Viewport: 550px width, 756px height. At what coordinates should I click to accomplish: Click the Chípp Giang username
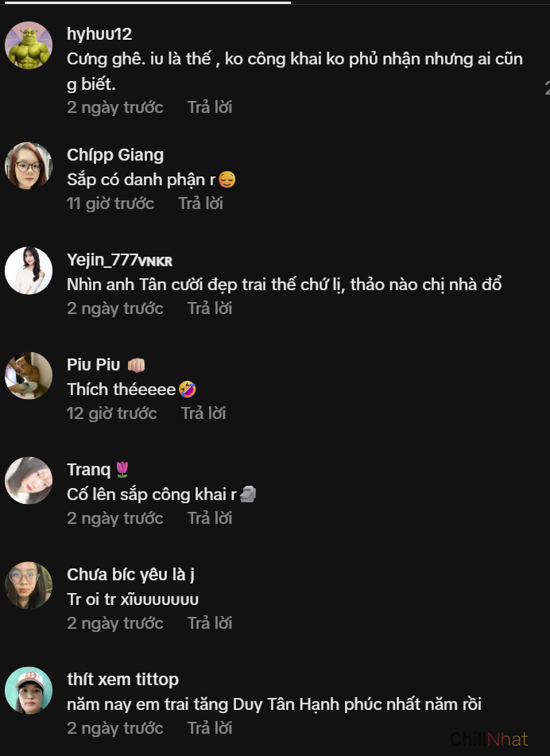pyautogui.click(x=115, y=155)
